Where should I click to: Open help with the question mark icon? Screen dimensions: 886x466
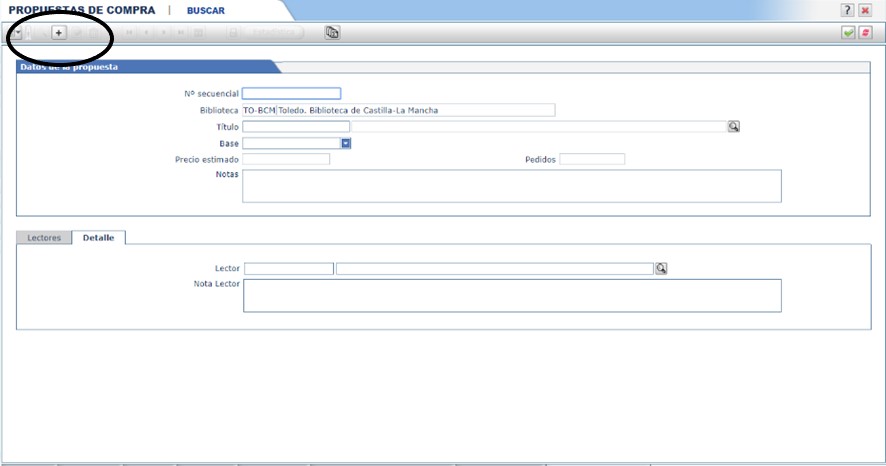(x=848, y=10)
